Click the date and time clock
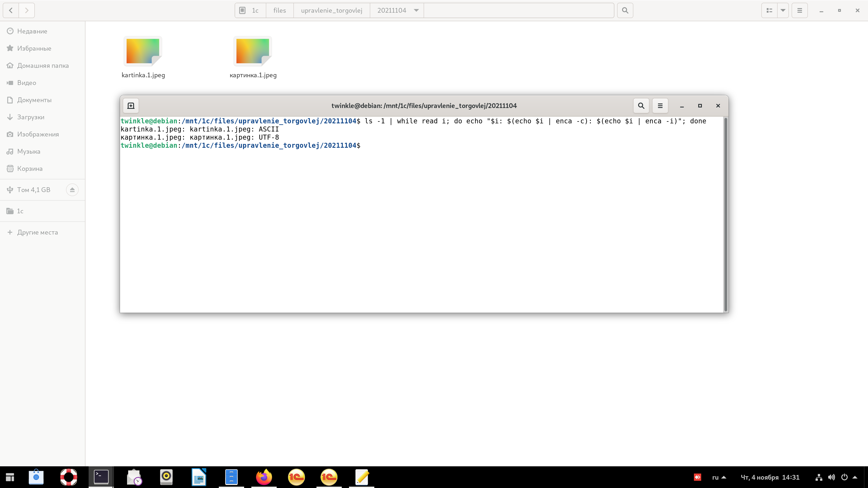868x488 pixels. tap(770, 477)
